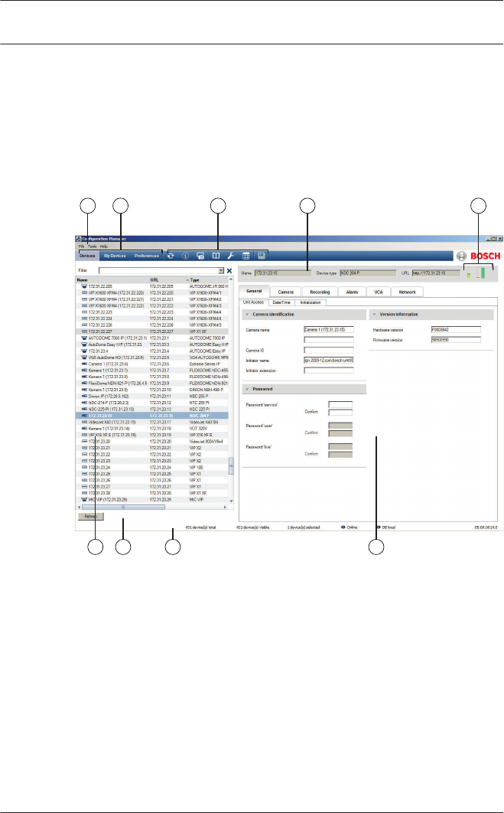Collapse the Password section

247,389
